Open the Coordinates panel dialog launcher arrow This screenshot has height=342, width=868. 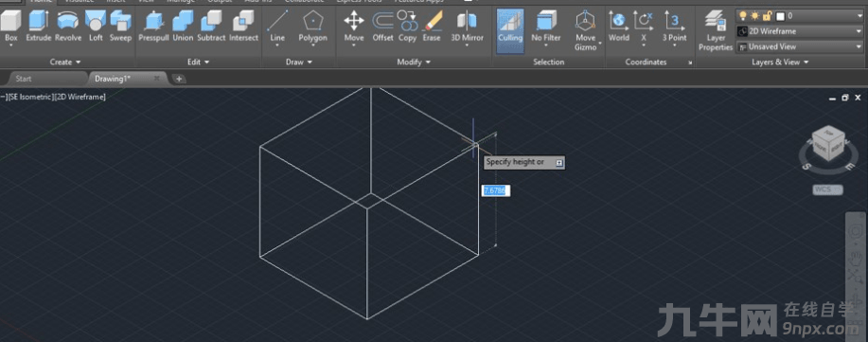coord(690,63)
